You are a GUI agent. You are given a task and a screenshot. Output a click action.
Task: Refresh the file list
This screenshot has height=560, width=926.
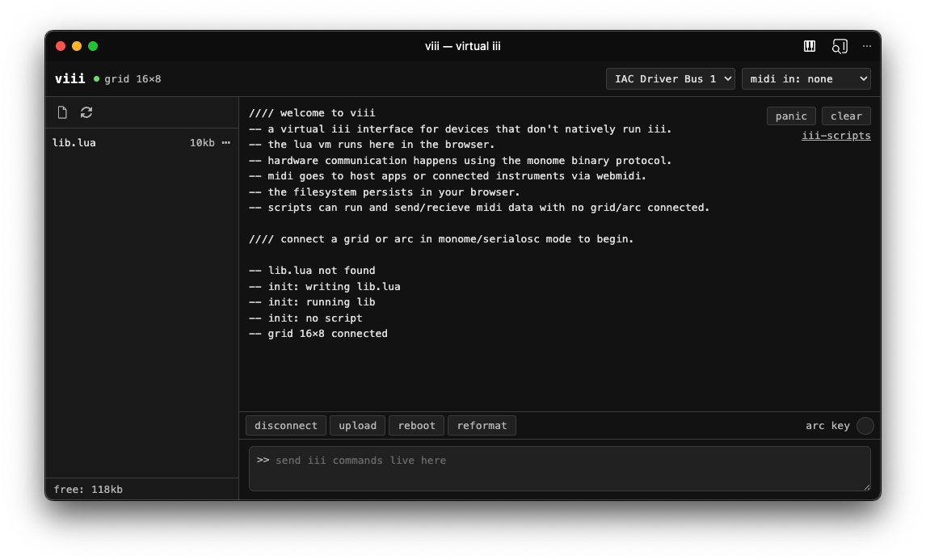tap(86, 112)
